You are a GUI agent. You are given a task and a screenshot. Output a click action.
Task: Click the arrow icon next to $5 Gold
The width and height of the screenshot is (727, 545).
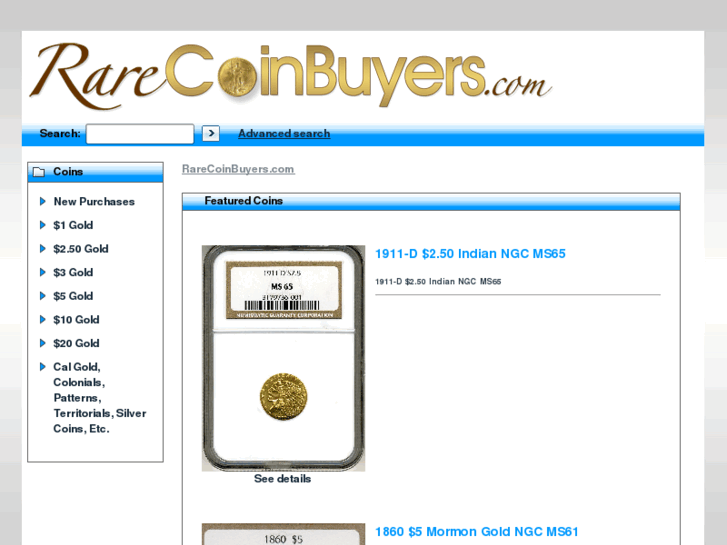pos(43,296)
